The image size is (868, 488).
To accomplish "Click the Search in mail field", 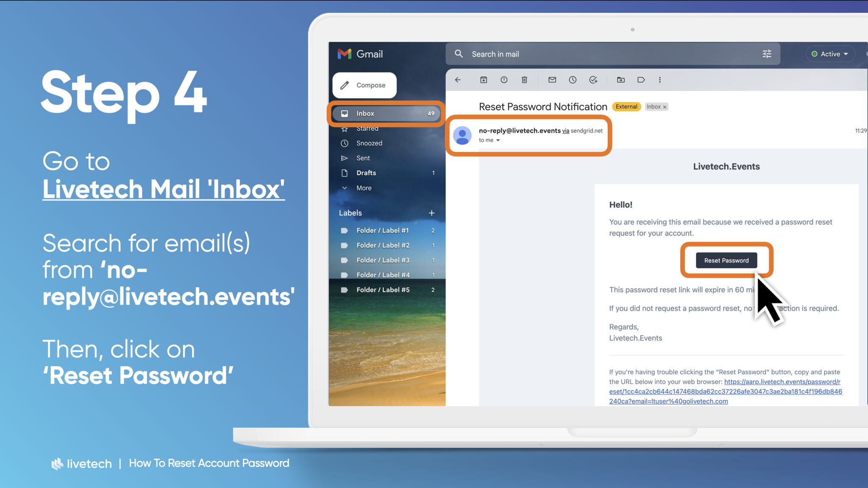I will tap(593, 54).
